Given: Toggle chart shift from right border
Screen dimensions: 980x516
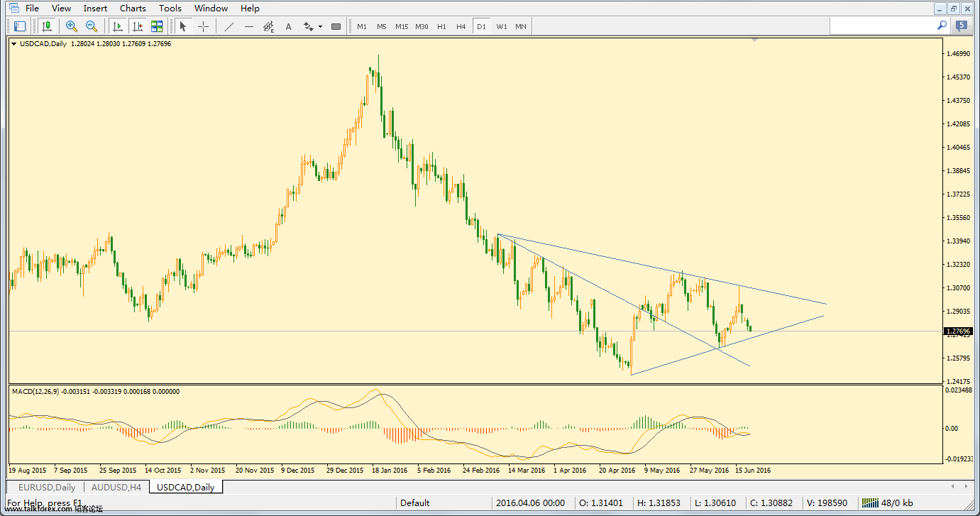Looking at the screenshot, I should coord(138,26).
